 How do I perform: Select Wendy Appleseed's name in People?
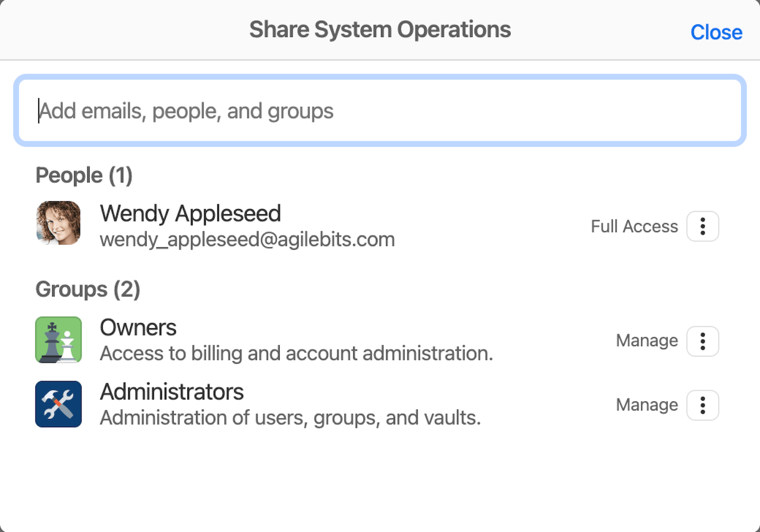click(x=191, y=213)
